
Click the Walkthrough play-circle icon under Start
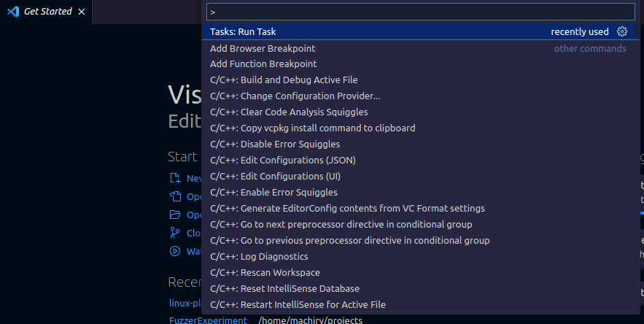175,251
